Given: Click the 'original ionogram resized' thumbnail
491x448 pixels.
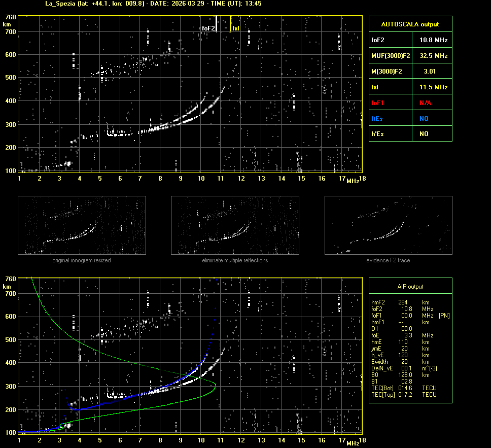Looking at the screenshot, I should coord(82,225).
